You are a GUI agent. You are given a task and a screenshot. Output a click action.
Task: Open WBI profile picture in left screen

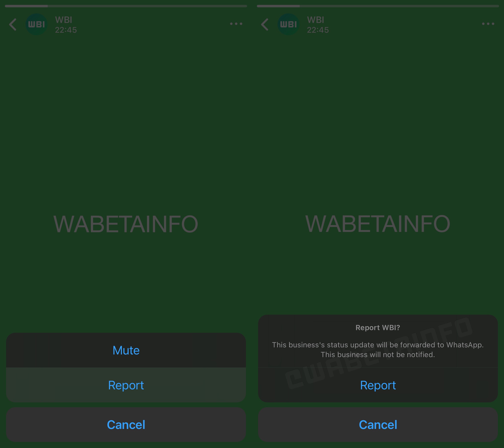[37, 24]
